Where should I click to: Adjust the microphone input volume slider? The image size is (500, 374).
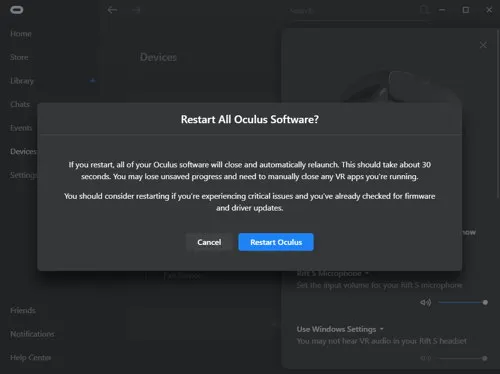tap(463, 302)
